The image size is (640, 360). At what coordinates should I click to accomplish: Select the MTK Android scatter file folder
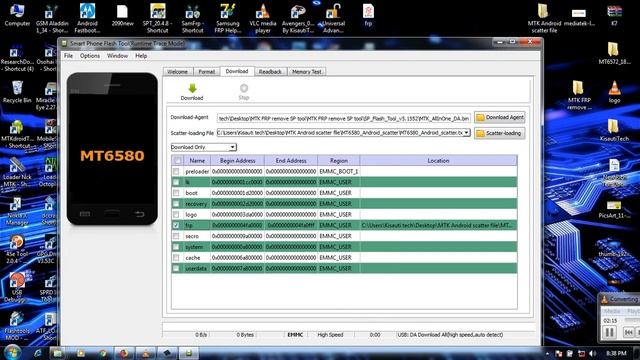point(544,19)
